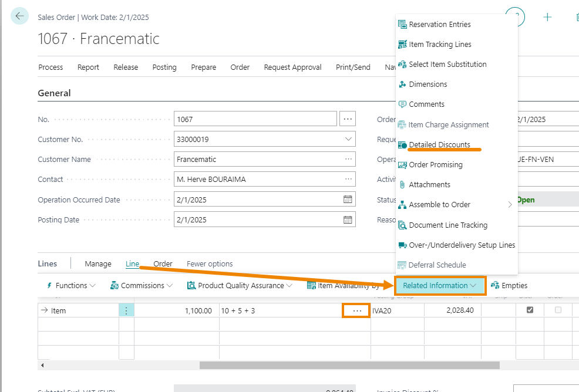Open the No. field lookup ellipsis button
Image resolution: width=579 pixels, height=392 pixels.
pos(348,119)
